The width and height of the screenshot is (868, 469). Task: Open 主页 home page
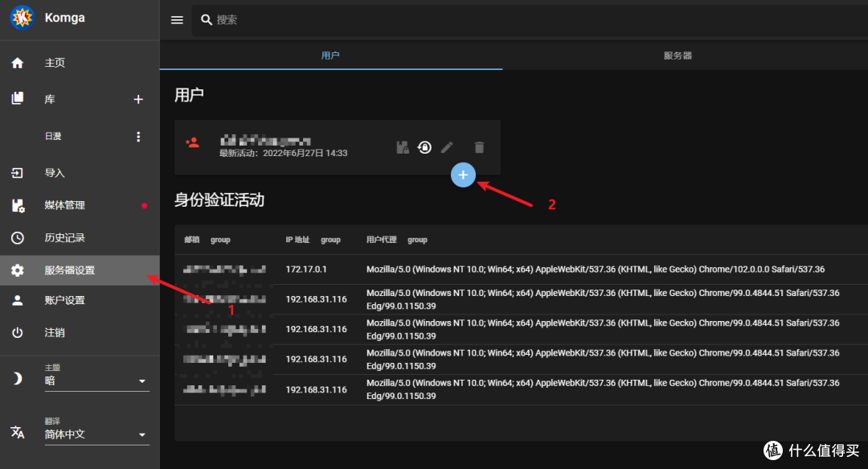[55, 63]
